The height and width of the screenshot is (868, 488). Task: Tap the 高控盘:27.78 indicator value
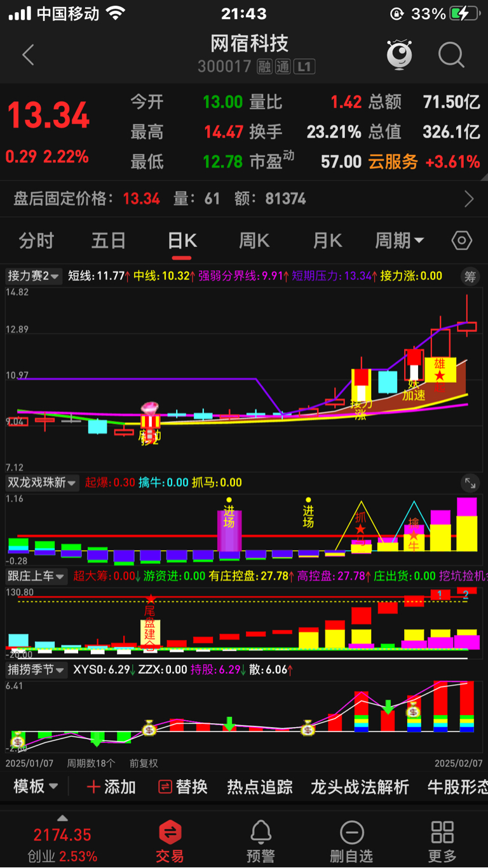[334, 577]
